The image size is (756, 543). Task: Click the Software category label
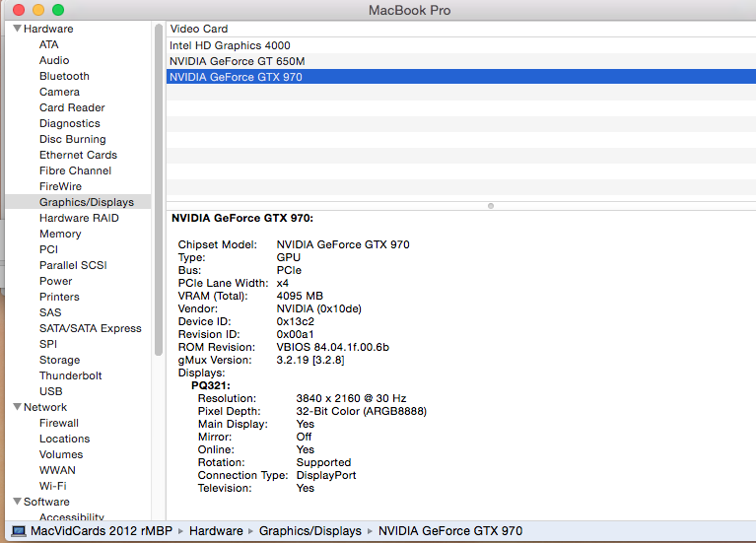pos(46,502)
